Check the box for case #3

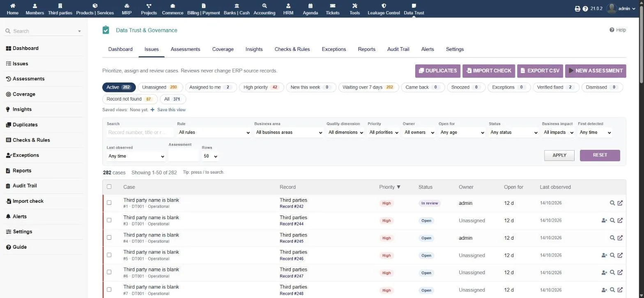tap(109, 220)
